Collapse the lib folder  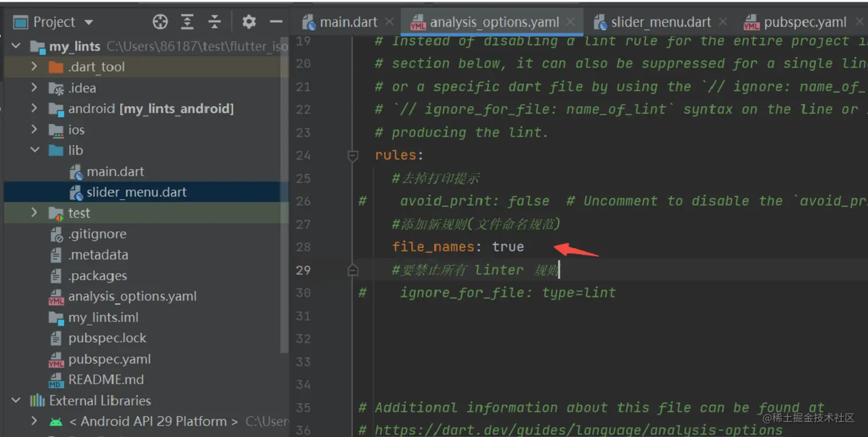[x=34, y=150]
